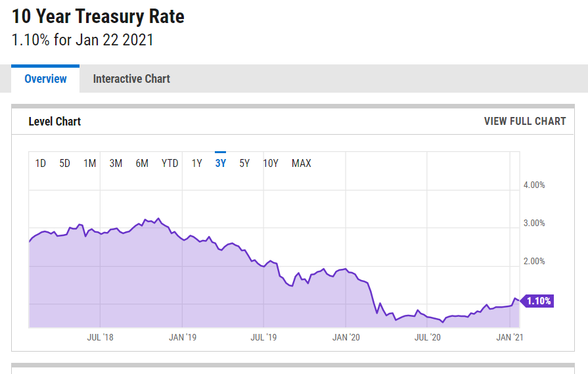
Task: Select the active 3Y range
Action: [x=220, y=163]
